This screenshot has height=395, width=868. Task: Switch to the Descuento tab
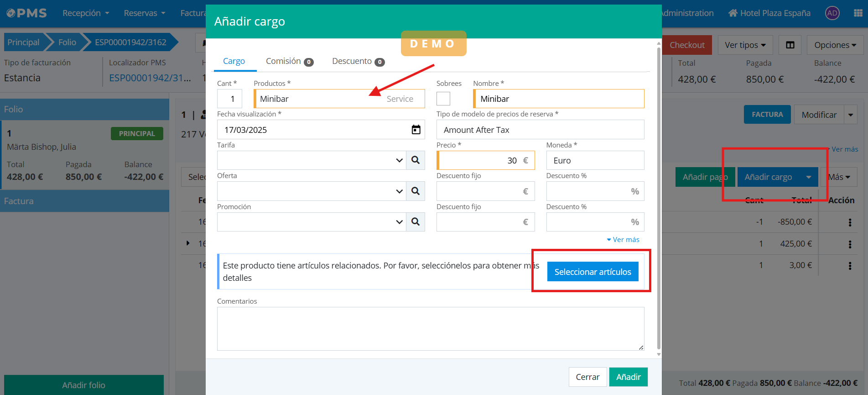pyautogui.click(x=358, y=61)
